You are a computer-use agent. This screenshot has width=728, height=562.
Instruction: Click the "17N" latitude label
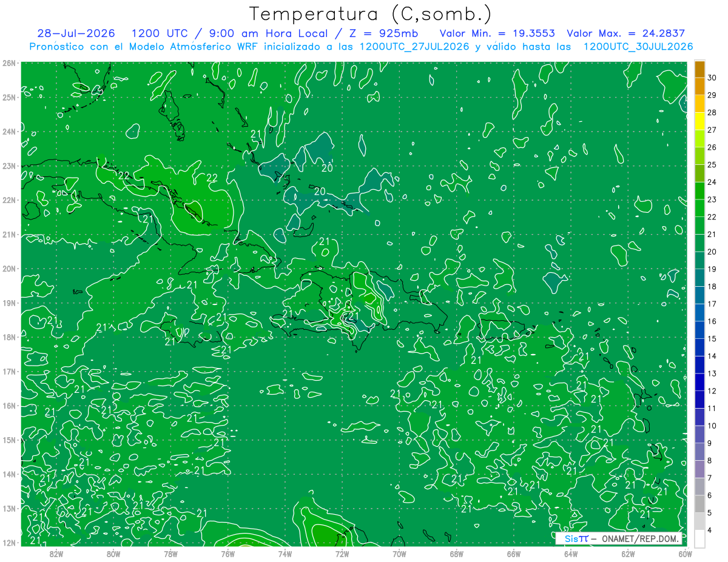coord(8,371)
